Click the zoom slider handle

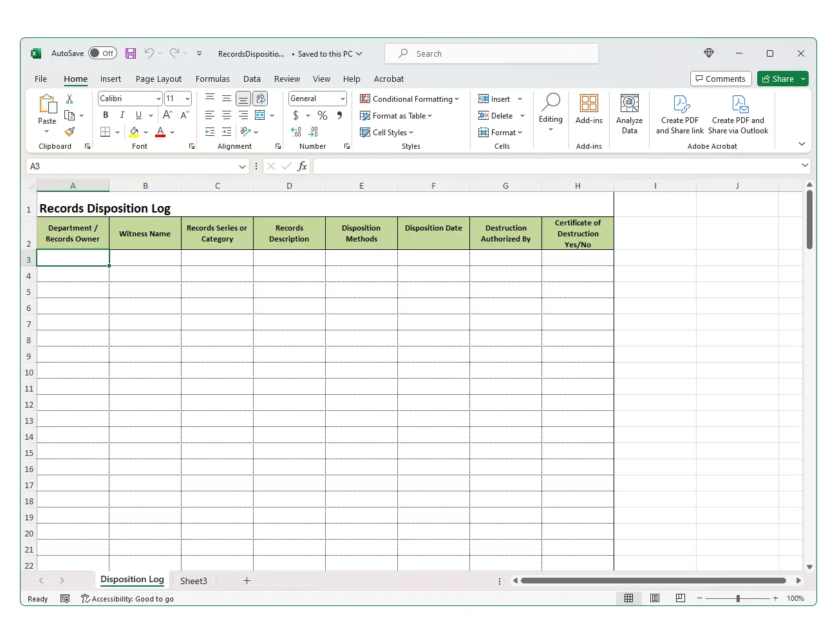click(738, 598)
